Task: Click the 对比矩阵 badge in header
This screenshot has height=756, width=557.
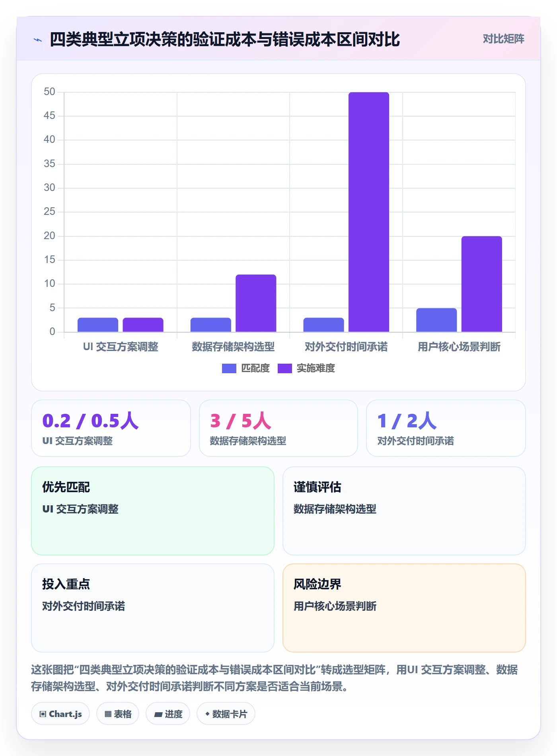Action: coord(503,39)
